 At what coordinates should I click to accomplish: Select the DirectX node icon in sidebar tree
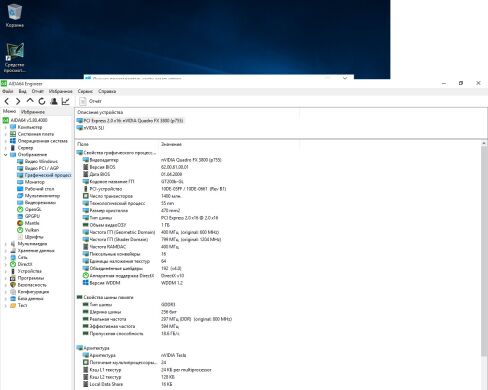pyautogui.click(x=13, y=264)
